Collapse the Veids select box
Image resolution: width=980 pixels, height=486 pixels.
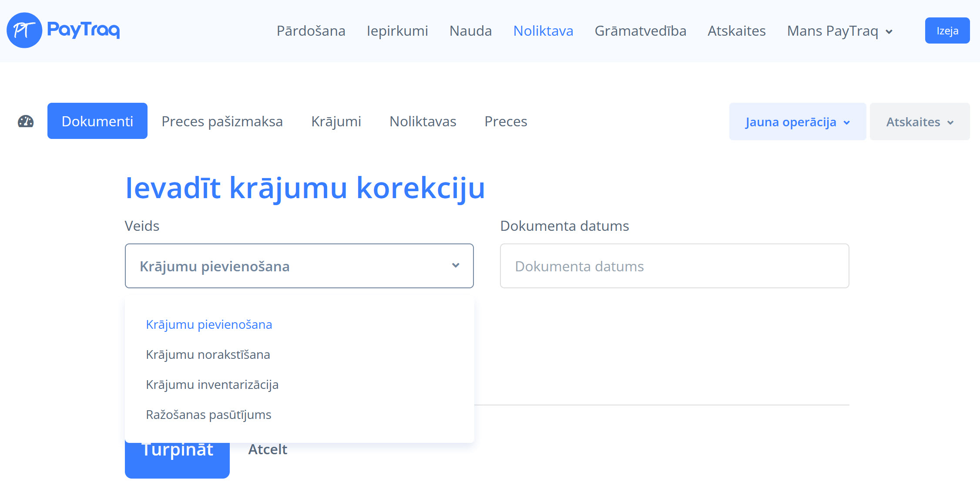point(299,266)
